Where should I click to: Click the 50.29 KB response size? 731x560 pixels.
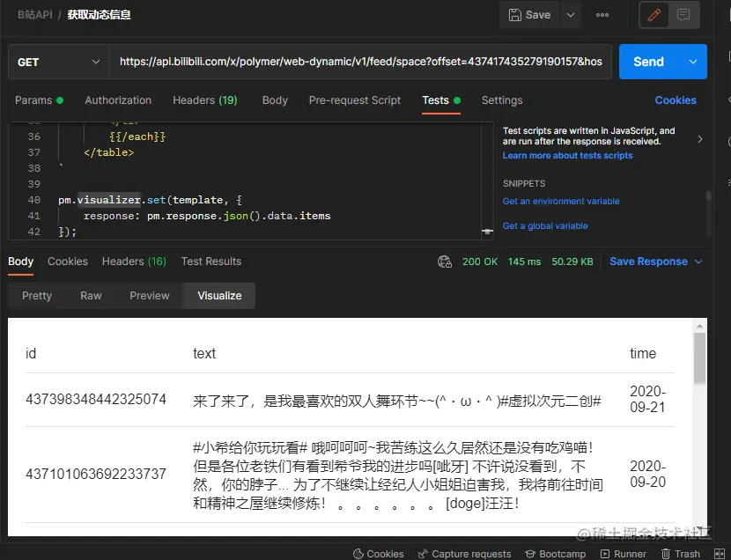point(572,262)
